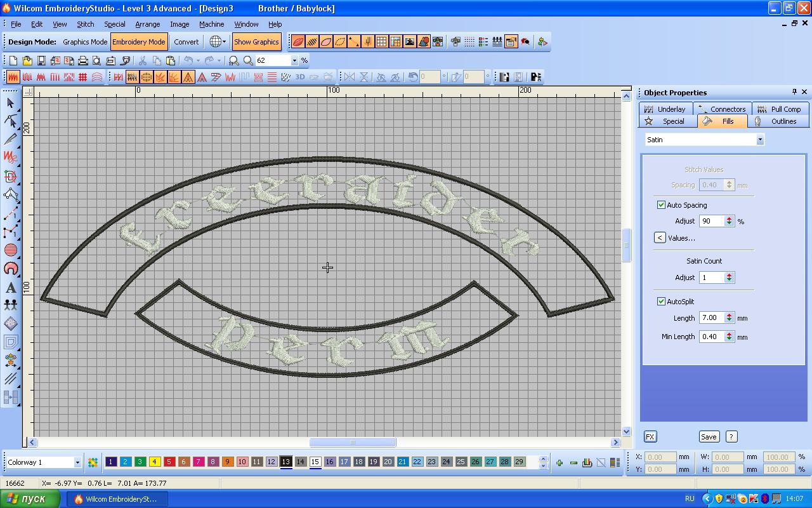This screenshot has height=508, width=812.
Task: Click the Save button in Object Properties
Action: [x=709, y=437]
